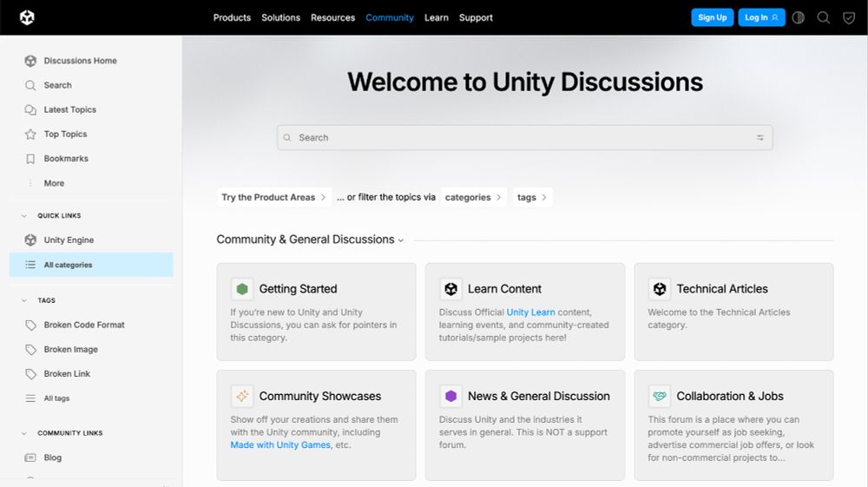This screenshot has width=868, height=487.
Task: Click the green hexagon Getting Started icon
Action: coord(242,289)
